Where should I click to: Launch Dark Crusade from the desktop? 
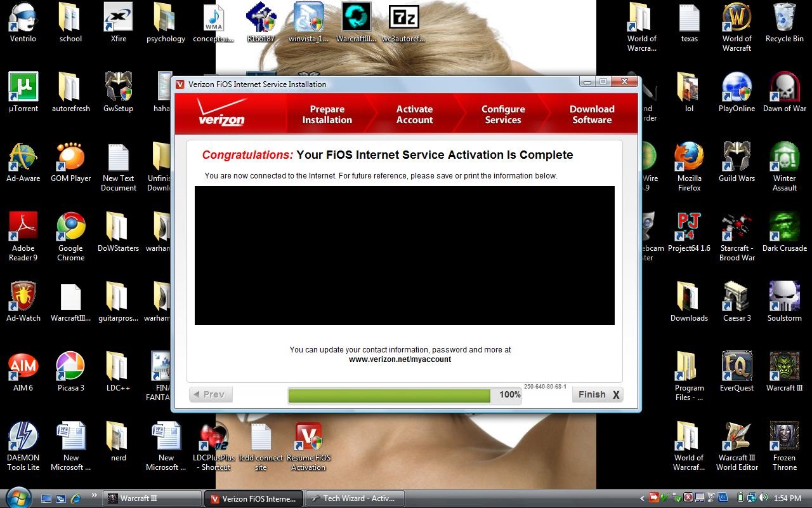pyautogui.click(x=784, y=232)
